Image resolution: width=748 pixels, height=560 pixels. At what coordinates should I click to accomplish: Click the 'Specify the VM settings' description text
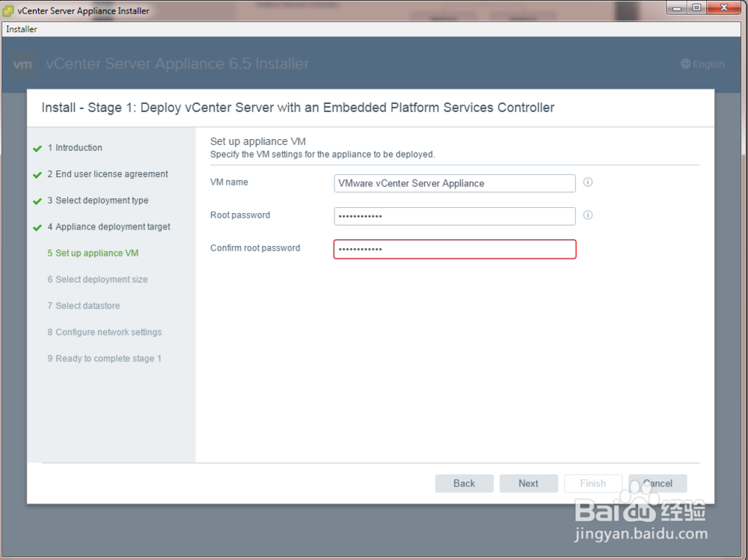coord(322,154)
